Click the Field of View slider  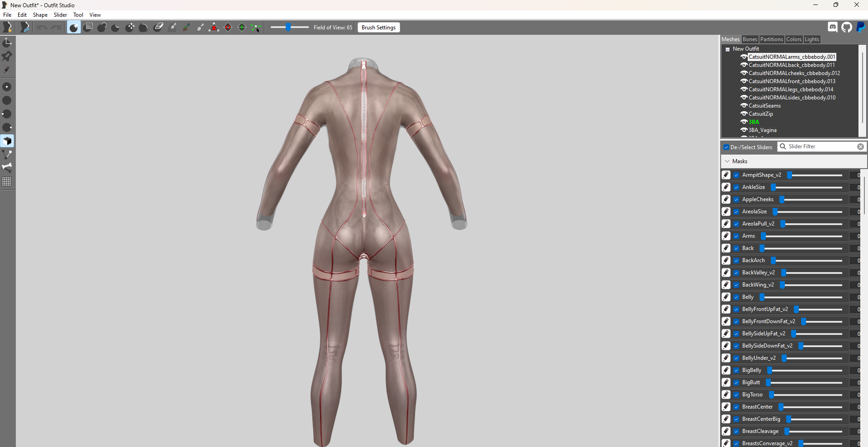(289, 28)
